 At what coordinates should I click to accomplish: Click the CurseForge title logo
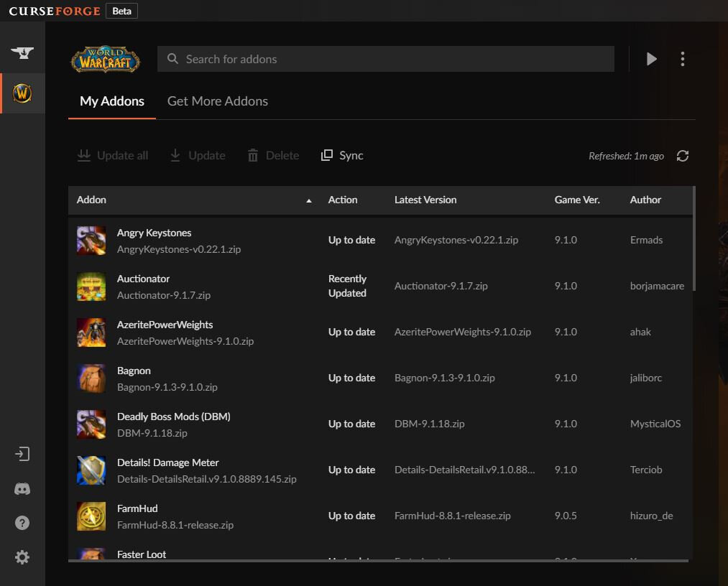pyautogui.click(x=55, y=11)
